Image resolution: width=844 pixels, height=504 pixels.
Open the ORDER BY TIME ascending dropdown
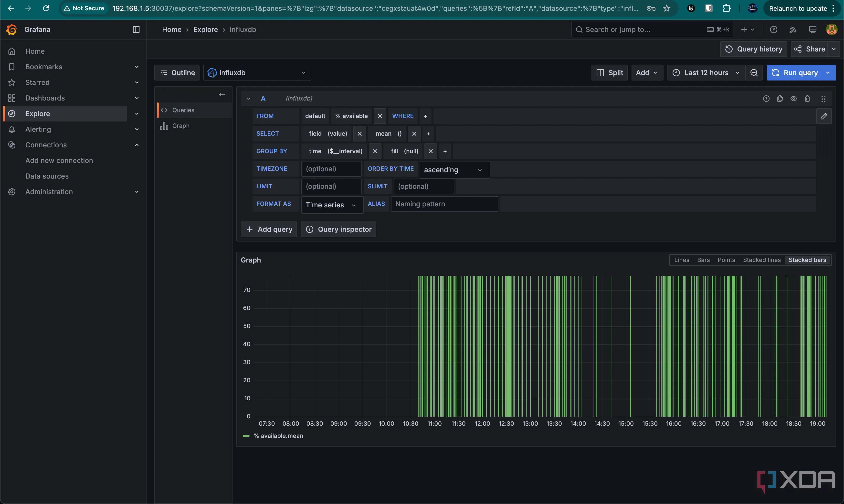(x=454, y=170)
